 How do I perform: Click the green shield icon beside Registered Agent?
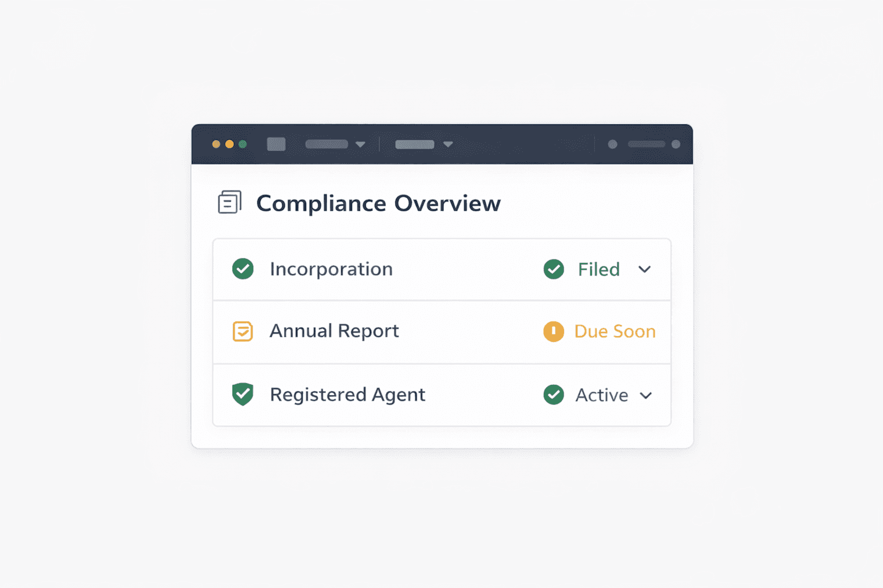point(243,394)
